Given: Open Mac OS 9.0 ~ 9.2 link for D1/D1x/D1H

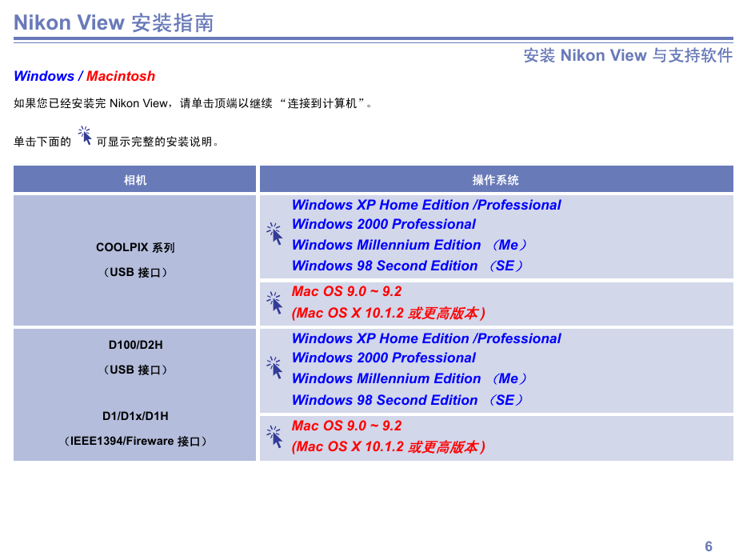Looking at the screenshot, I should pyautogui.click(x=346, y=426).
